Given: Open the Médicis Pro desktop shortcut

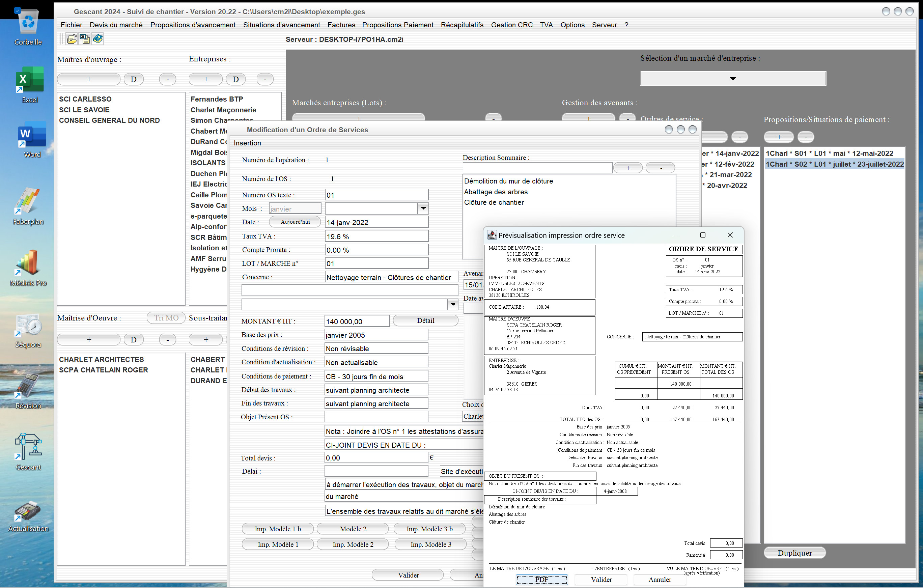Looking at the screenshot, I should [28, 268].
